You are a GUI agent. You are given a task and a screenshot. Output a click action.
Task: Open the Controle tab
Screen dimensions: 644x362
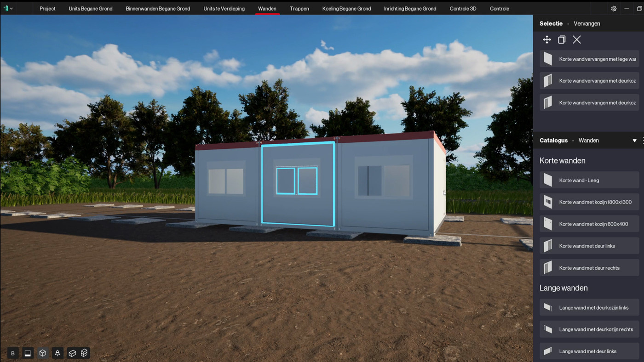500,9
